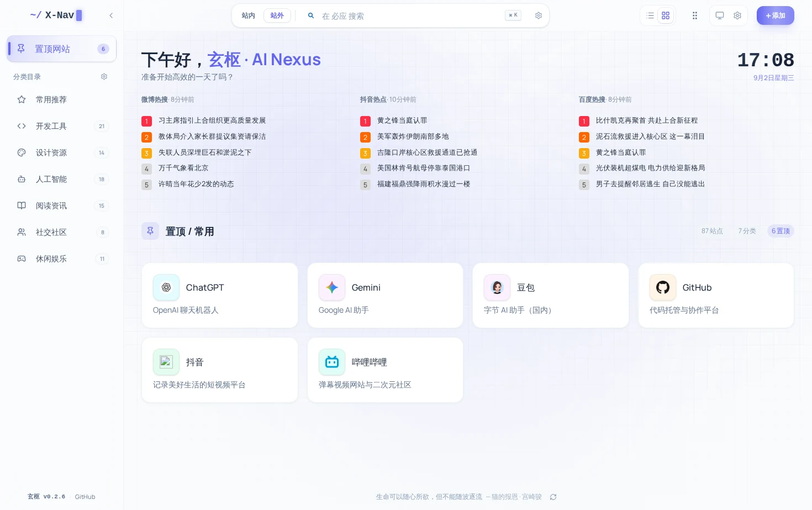Collapse the sidebar with the chevron
The image size is (812, 510).
click(x=111, y=15)
